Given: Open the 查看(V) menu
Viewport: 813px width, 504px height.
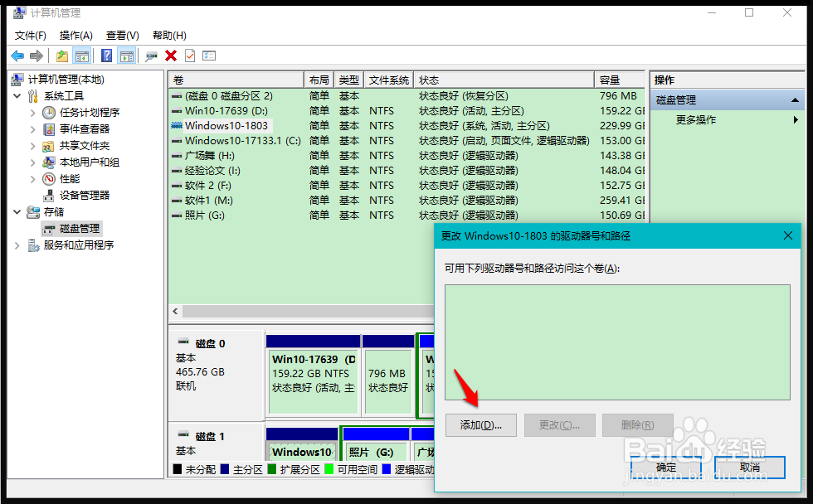Looking at the screenshot, I should pos(123,35).
